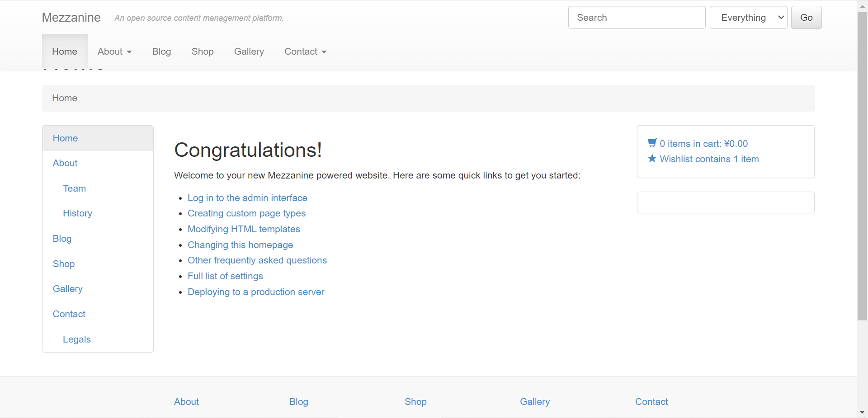Expand the Contact menu in navbar
868x418 pixels.
[306, 52]
